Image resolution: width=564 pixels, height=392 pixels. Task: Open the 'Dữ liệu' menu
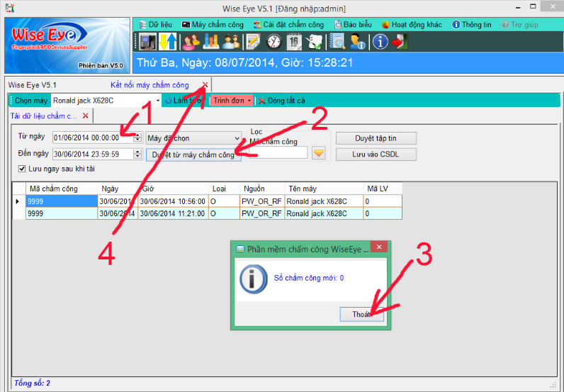click(156, 25)
